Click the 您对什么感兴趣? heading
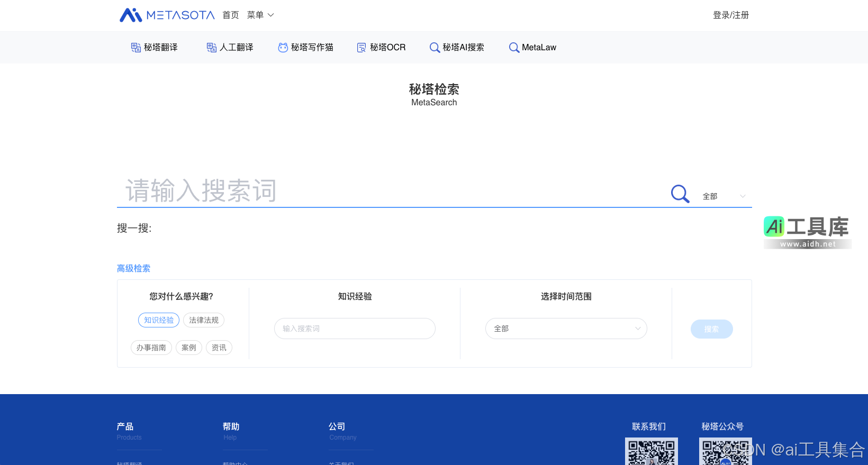This screenshot has height=465, width=868. pos(182,296)
